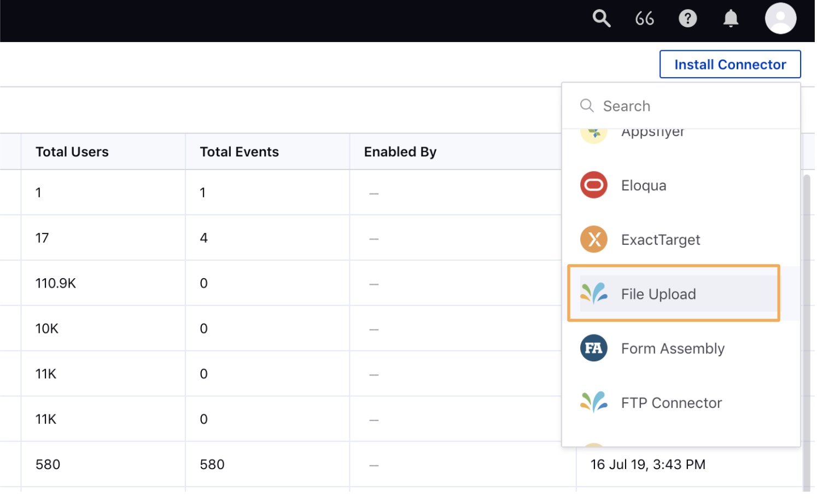Screen dimensions: 817x504
Task: Choose FTP Connector from list
Action: pos(681,402)
